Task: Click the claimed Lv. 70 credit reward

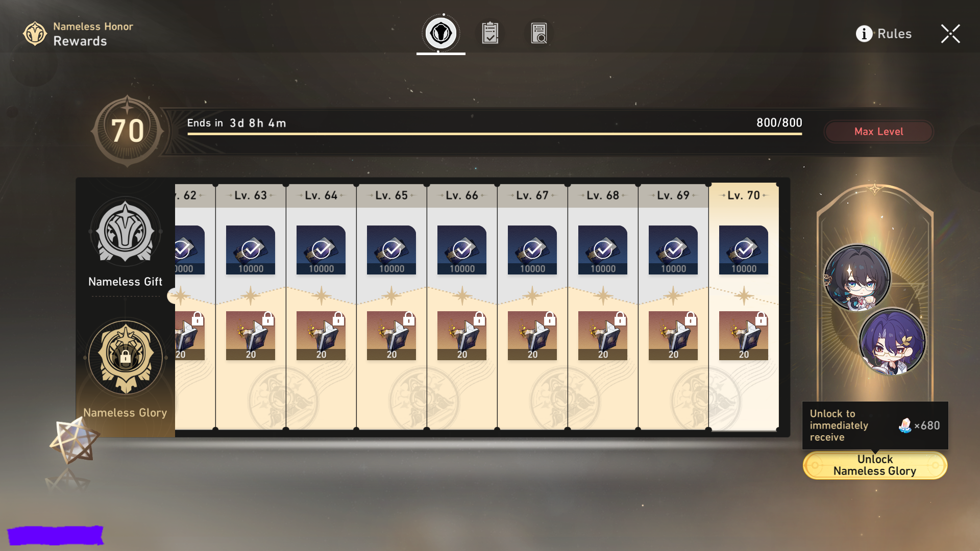Action: 744,250
